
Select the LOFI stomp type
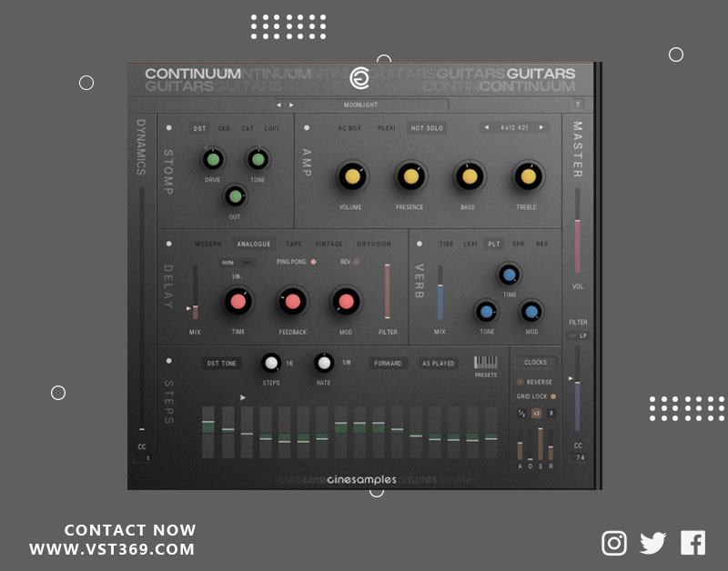271,128
